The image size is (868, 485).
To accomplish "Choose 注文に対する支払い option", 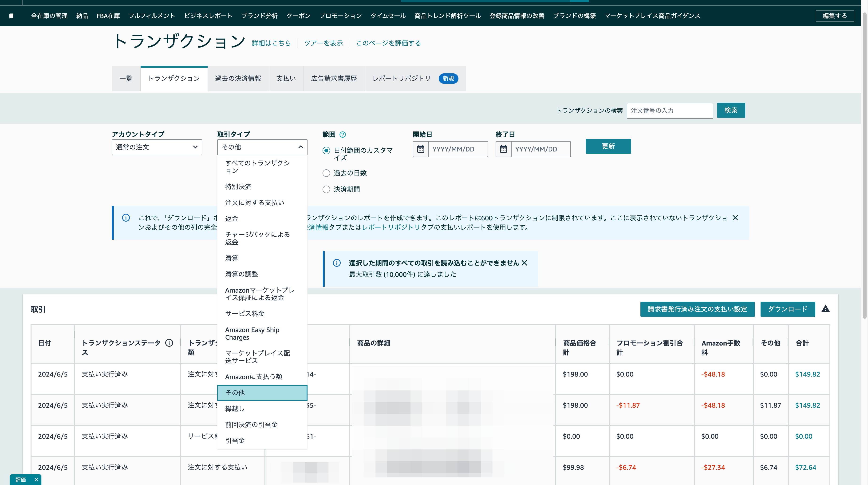I will point(262,203).
